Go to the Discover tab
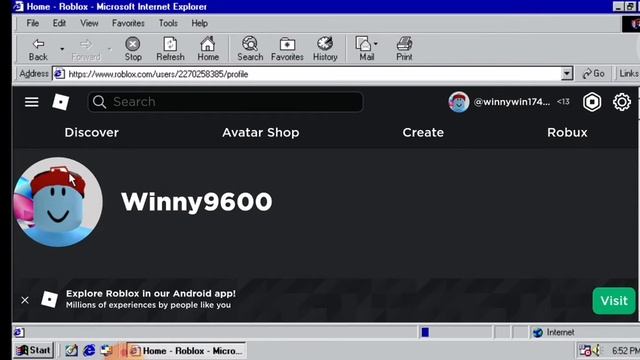This screenshot has width=640, height=360. click(91, 132)
